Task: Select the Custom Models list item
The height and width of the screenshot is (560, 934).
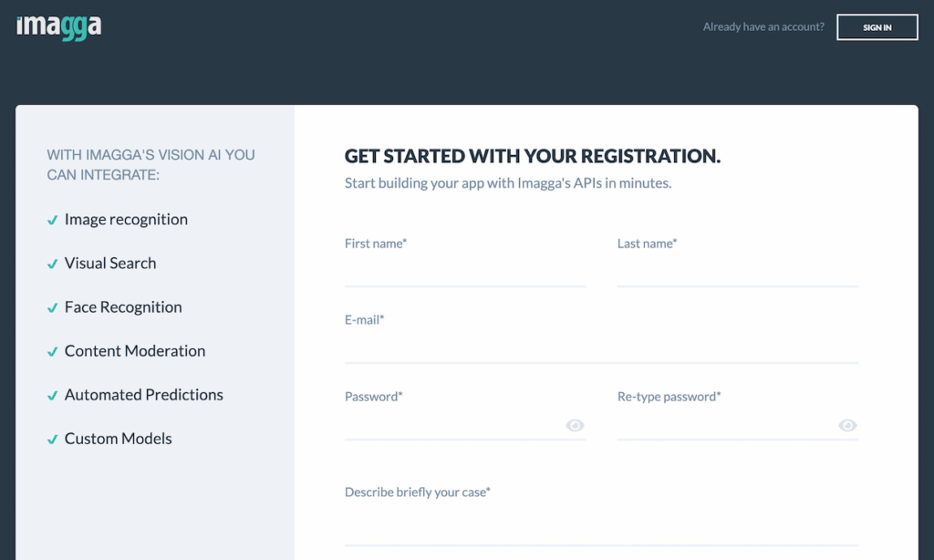Action: tap(118, 438)
